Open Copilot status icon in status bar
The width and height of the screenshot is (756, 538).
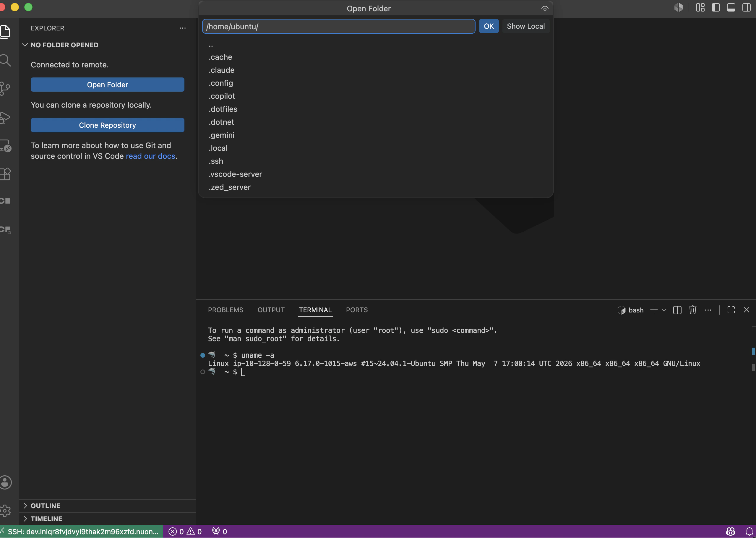coord(731,531)
